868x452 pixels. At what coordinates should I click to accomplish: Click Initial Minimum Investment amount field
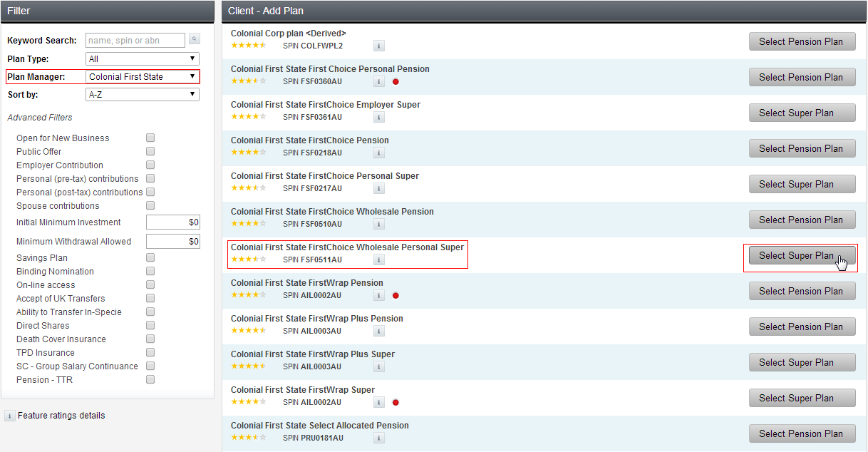click(x=173, y=222)
